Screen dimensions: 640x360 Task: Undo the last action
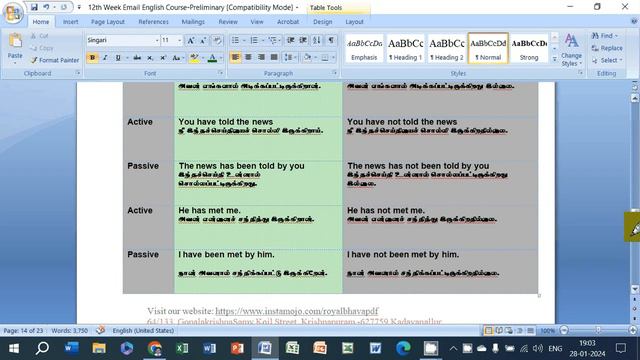[46, 7]
